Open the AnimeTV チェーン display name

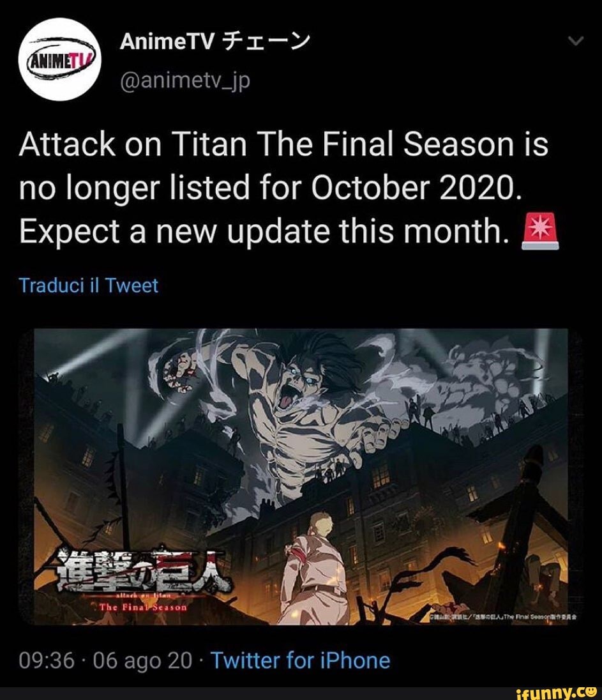click(x=214, y=42)
